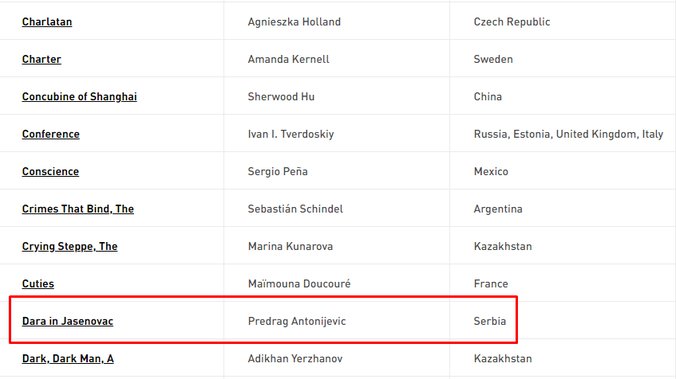Open the Charlatan film link
Screen dimensions: 676x379
[x=47, y=22]
